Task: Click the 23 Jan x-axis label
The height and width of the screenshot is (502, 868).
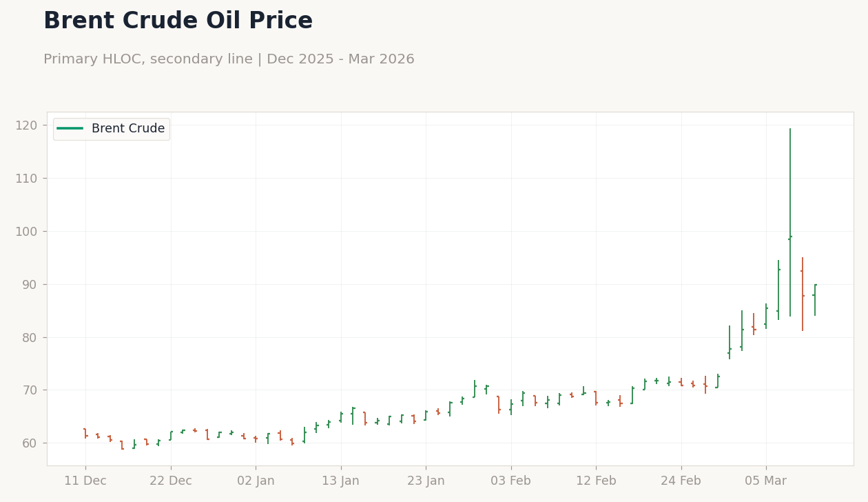Action: (426, 481)
